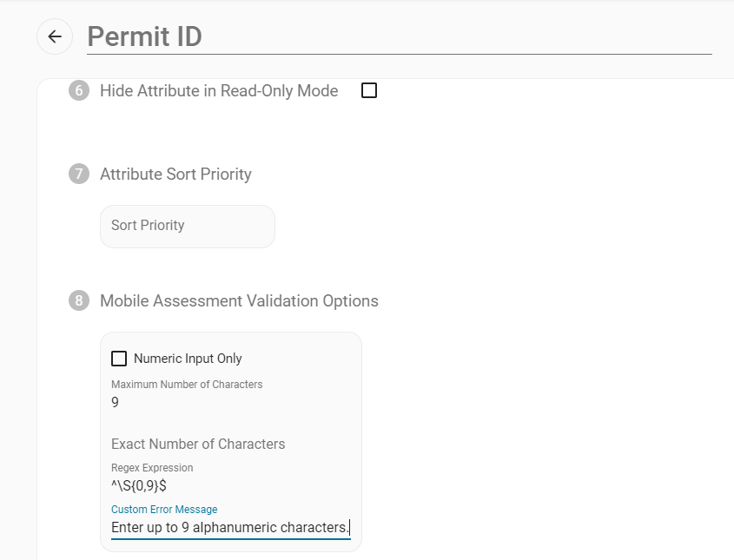Focus the Sort Priority input field
Image resolution: width=734 pixels, height=560 pixels.
[187, 226]
